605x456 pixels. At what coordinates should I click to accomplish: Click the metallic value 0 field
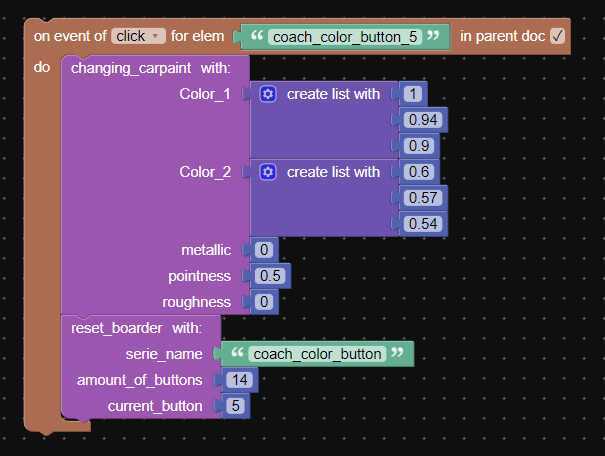tap(264, 250)
